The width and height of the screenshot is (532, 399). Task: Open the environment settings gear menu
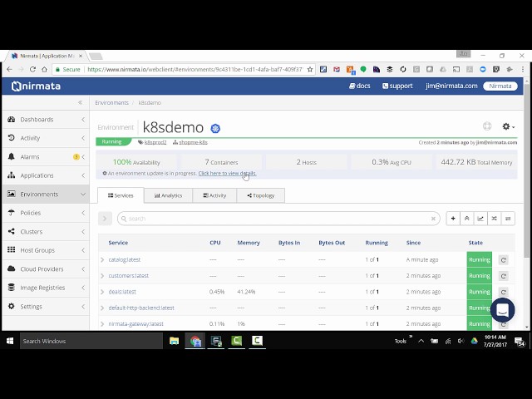click(508, 126)
